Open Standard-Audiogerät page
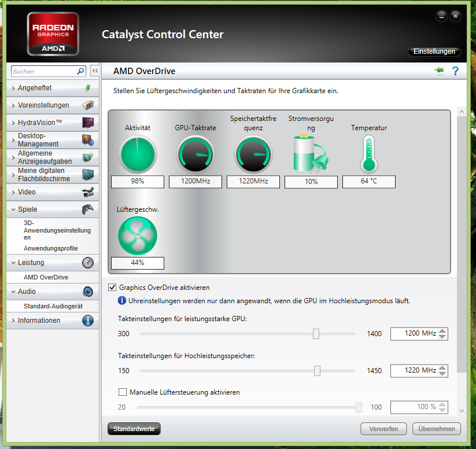 click(53, 306)
